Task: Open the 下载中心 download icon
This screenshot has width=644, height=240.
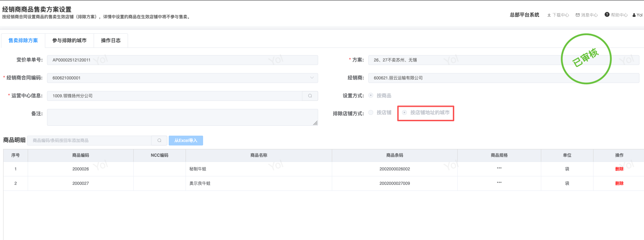Action: click(549, 15)
